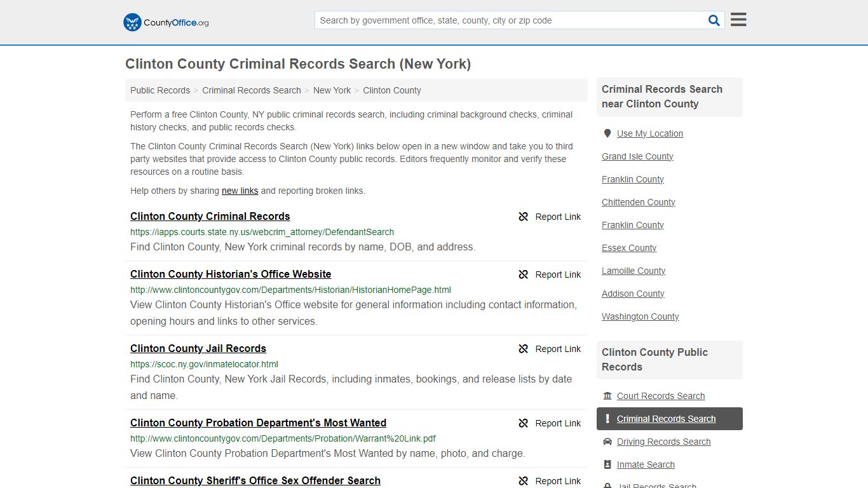Screen dimensions: 868x488
Task: Open Probation Department's Most Wanted link
Action: (258, 423)
